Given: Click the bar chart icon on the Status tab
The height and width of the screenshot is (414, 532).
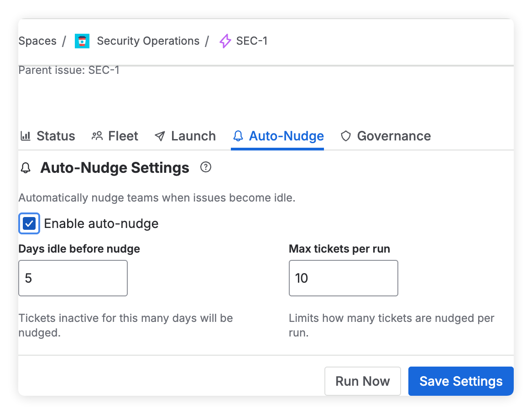Looking at the screenshot, I should [x=26, y=136].
